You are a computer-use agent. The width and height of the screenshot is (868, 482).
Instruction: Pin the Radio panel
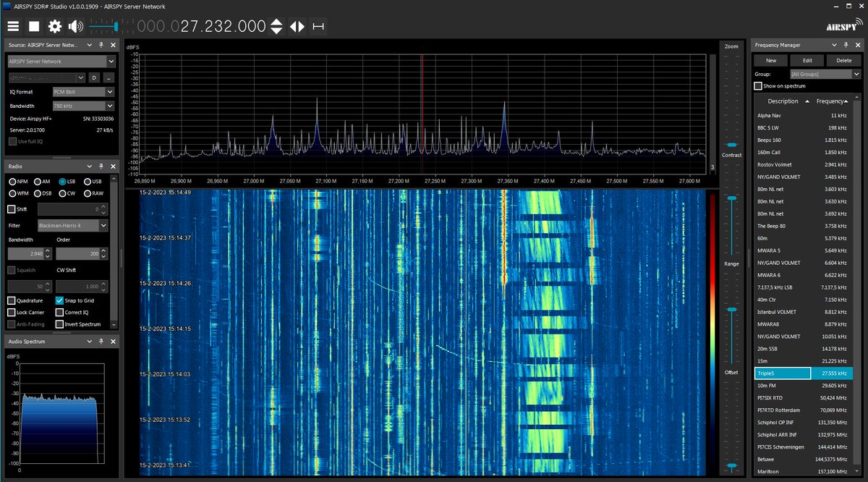click(102, 166)
